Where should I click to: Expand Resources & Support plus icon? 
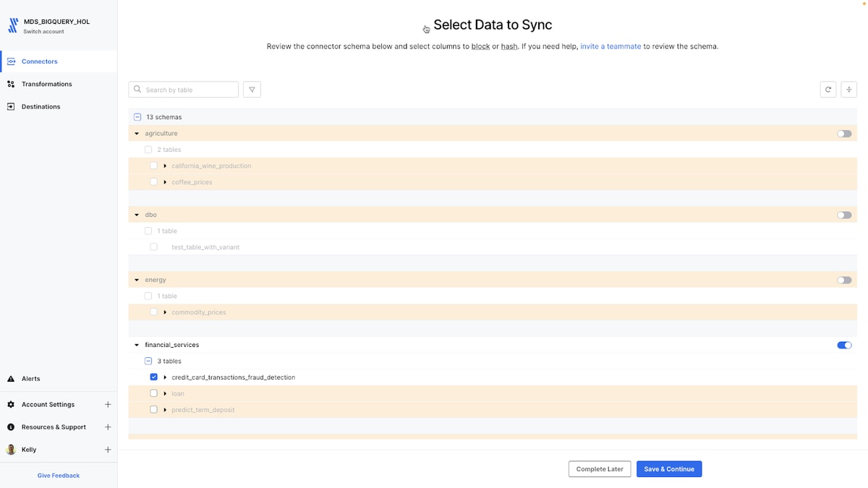click(x=108, y=427)
